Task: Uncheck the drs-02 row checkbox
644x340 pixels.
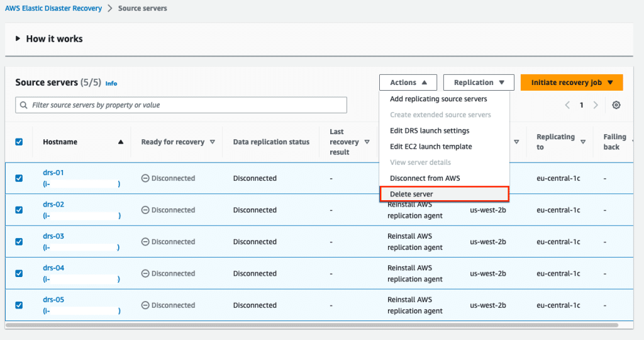Action: tap(19, 210)
